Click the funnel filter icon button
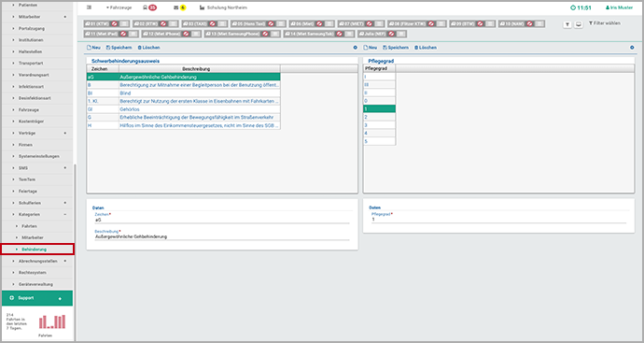The width and height of the screenshot is (644, 343). click(567, 24)
